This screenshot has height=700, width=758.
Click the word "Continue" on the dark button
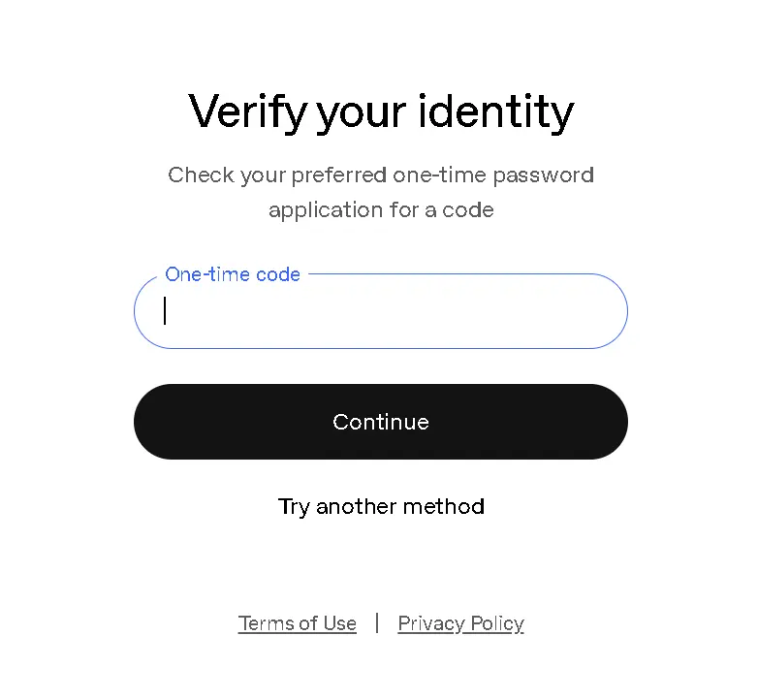381,422
